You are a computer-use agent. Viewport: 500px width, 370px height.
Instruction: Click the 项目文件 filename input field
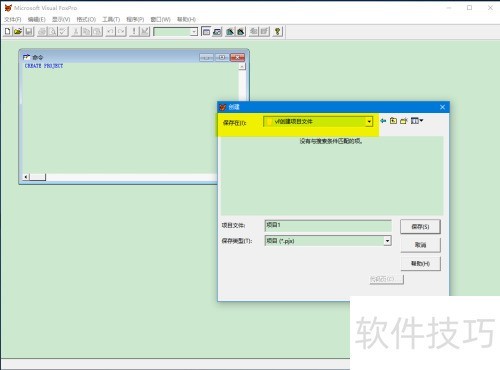click(328, 225)
